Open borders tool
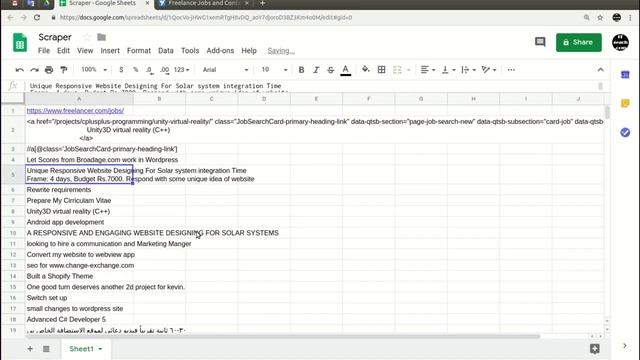 [381, 70]
